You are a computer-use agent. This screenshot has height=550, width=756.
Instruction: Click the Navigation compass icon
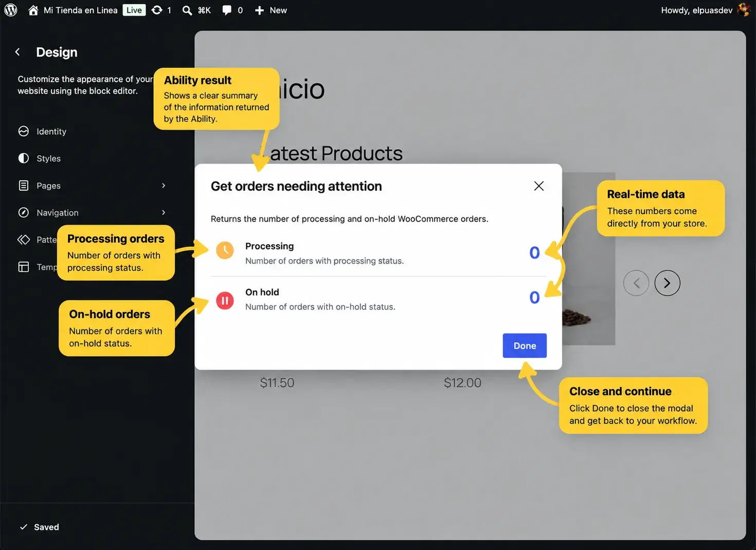[24, 213]
